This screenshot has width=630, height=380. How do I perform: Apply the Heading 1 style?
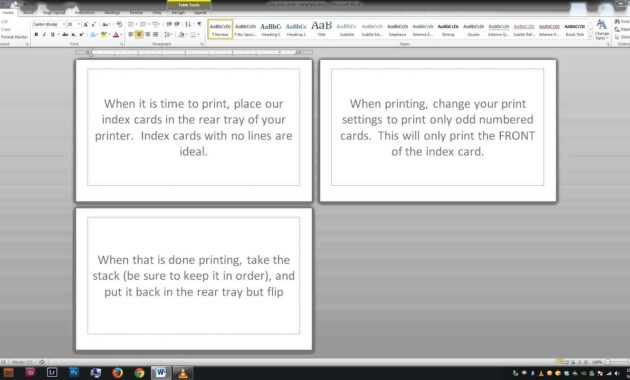(270, 29)
